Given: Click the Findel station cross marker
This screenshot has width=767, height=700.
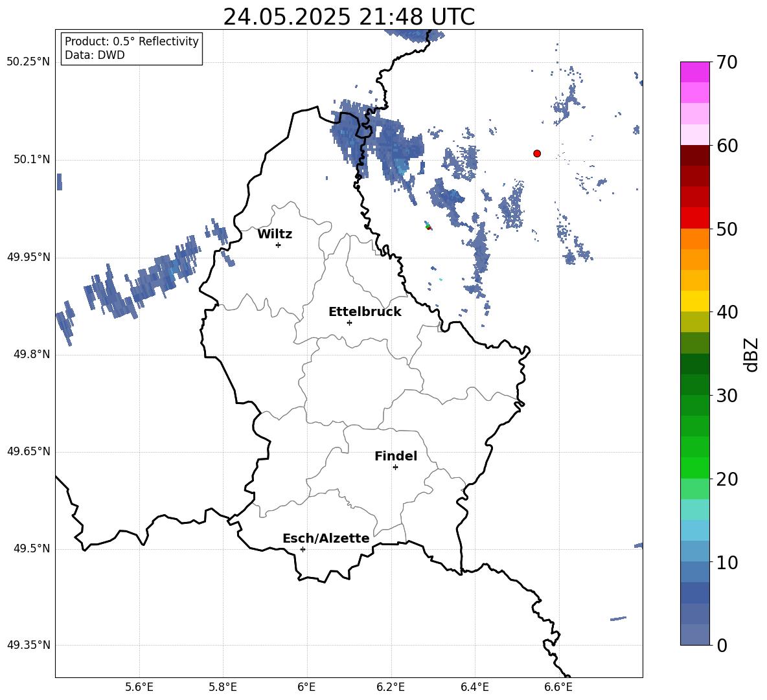Looking at the screenshot, I should (x=395, y=468).
